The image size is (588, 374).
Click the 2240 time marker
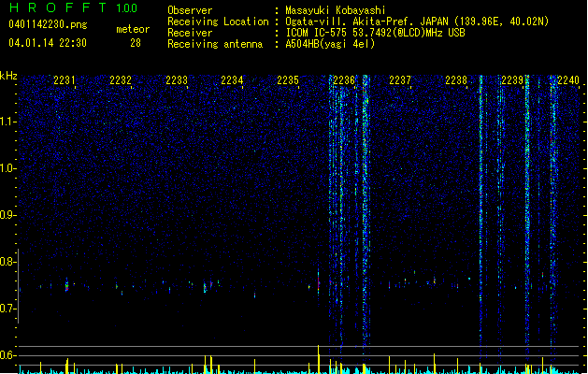tap(568, 80)
